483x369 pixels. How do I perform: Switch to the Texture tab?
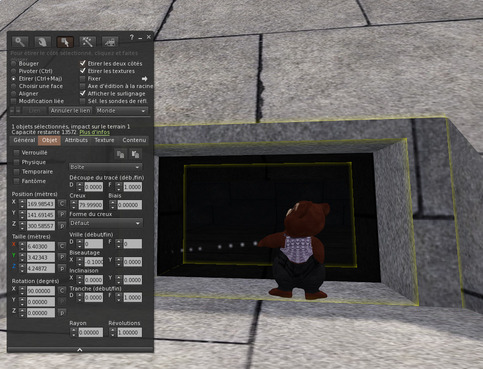point(104,140)
